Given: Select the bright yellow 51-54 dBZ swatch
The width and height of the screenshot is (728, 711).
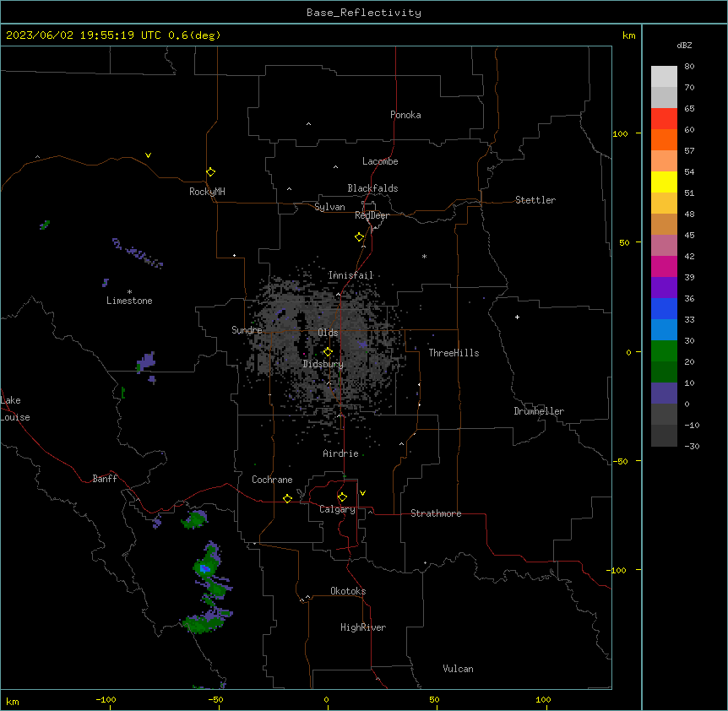Looking at the screenshot, I should point(664,182).
